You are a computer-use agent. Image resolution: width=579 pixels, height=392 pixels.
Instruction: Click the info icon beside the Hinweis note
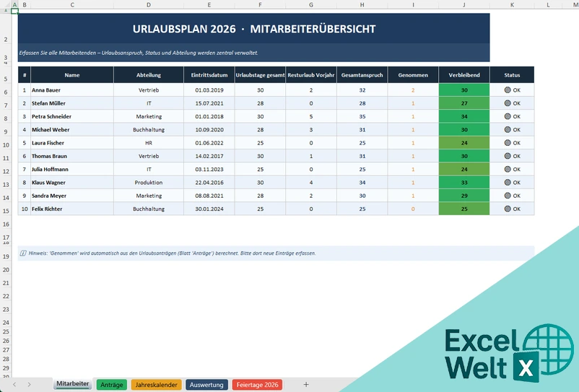pyautogui.click(x=23, y=253)
